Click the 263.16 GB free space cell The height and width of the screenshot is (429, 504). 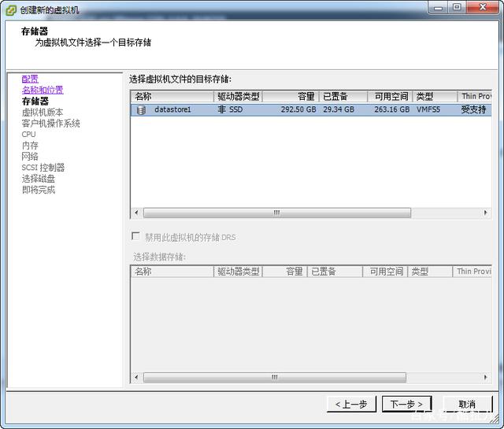(392, 109)
